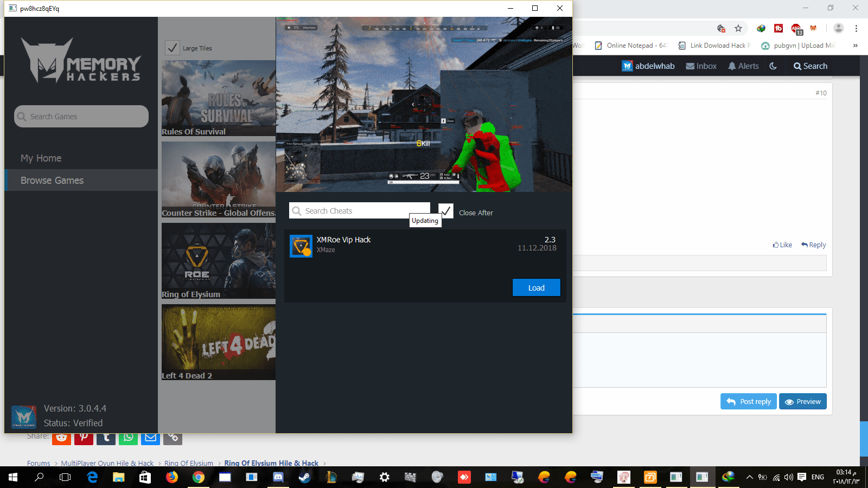Viewport: 868px width, 488px height.
Task: Open the Online Notepad bookmark
Action: pyautogui.click(x=630, y=46)
